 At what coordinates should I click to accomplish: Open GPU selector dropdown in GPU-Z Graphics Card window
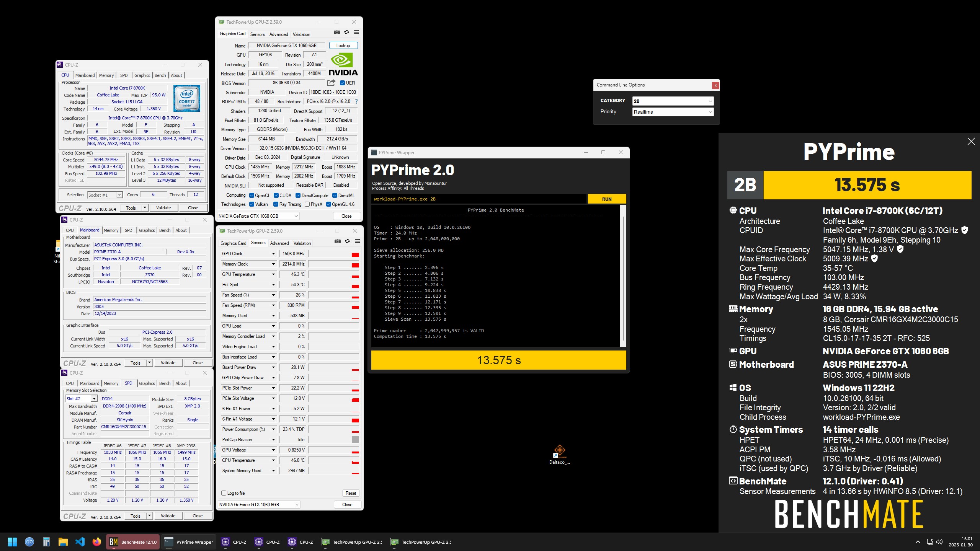click(258, 216)
